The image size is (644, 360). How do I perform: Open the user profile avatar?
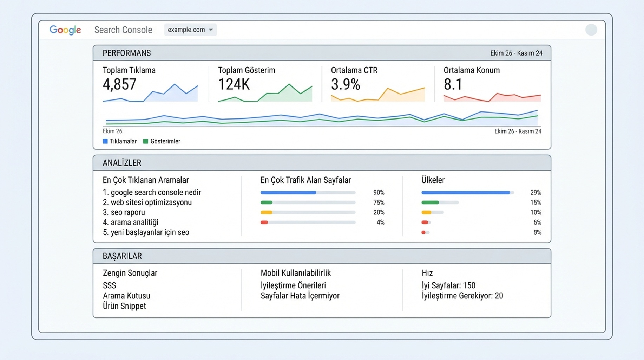coord(591,30)
